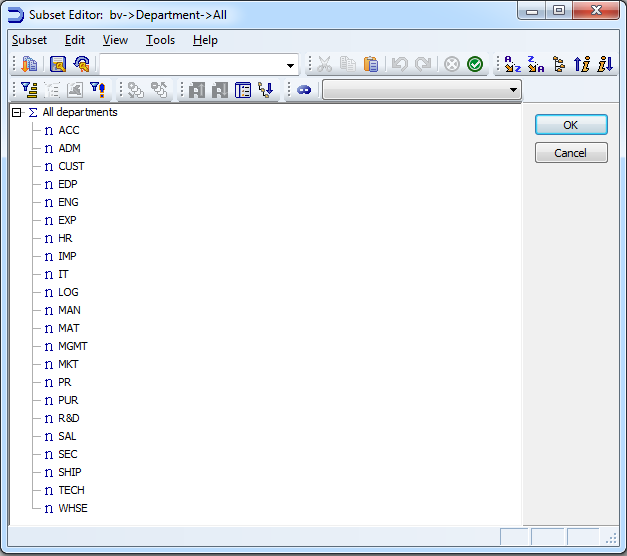Screen dimensions: 627x556
Task: Click the Cancel button
Action: coord(571,153)
